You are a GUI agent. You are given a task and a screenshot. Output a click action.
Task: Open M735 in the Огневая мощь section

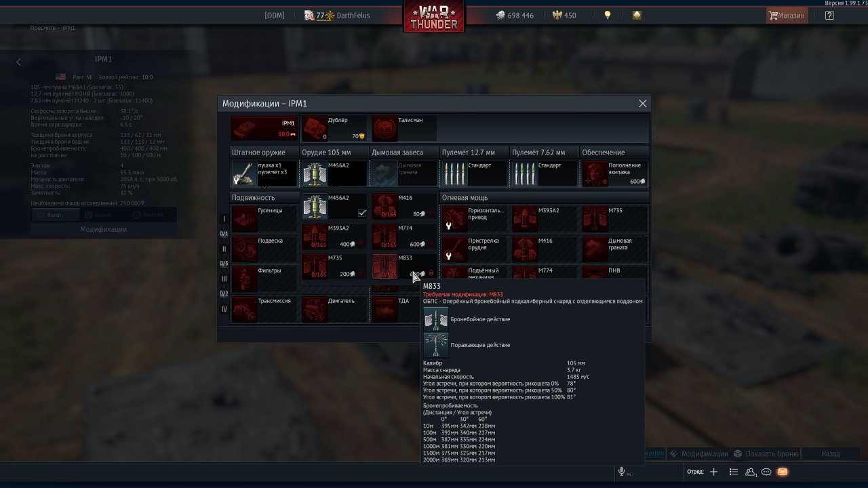614,219
